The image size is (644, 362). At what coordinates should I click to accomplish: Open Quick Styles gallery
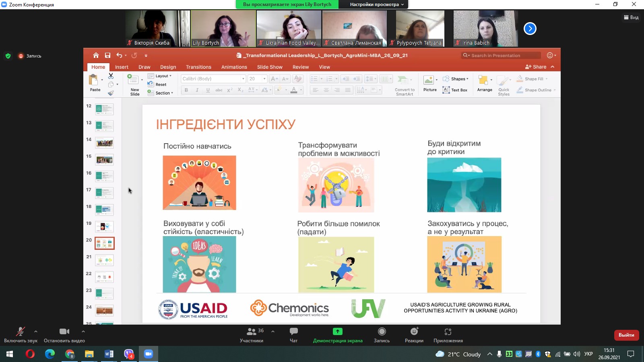[x=504, y=85]
